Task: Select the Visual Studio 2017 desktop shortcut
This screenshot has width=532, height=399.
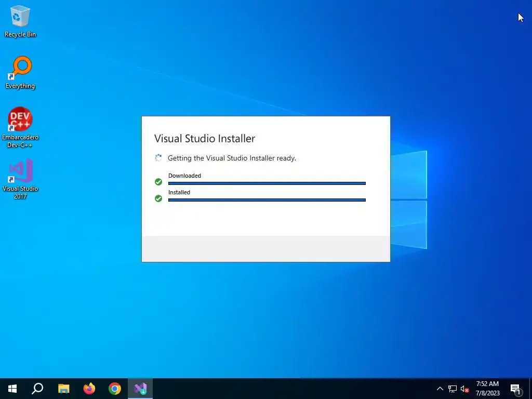Action: click(20, 179)
